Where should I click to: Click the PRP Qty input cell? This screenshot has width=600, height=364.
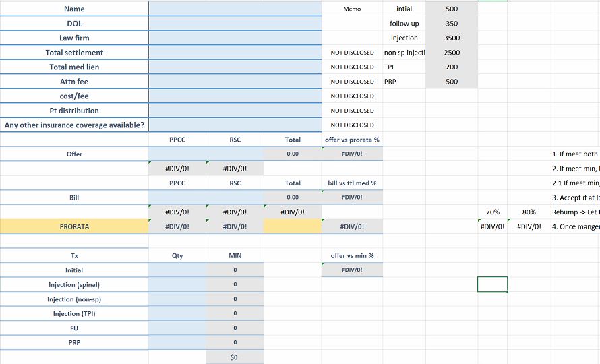click(x=177, y=342)
